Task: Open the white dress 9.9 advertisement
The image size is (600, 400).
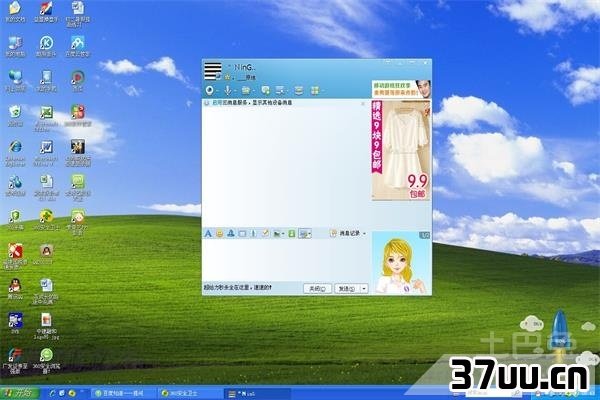Action: point(401,150)
